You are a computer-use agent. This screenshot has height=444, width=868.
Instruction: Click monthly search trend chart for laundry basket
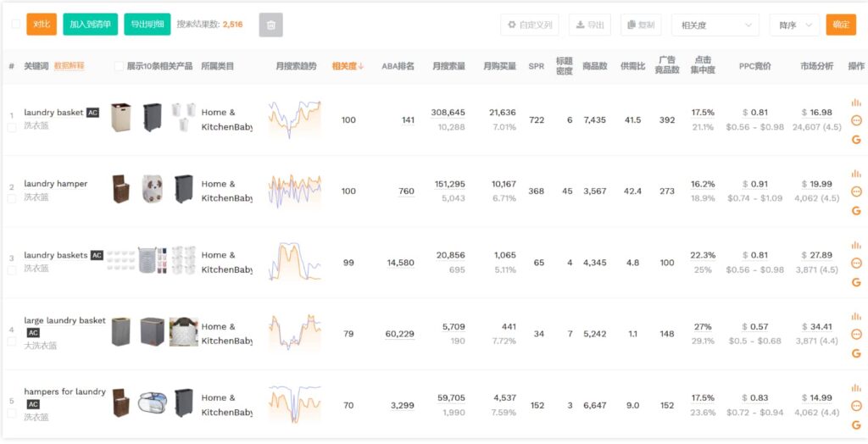[295, 119]
